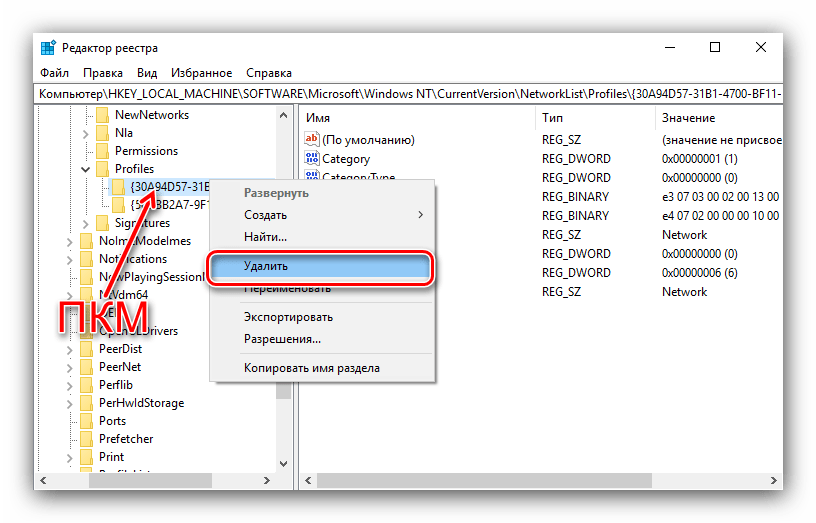Select the Prefetcher folder icon
Image resolution: width=816 pixels, height=523 pixels.
87,439
